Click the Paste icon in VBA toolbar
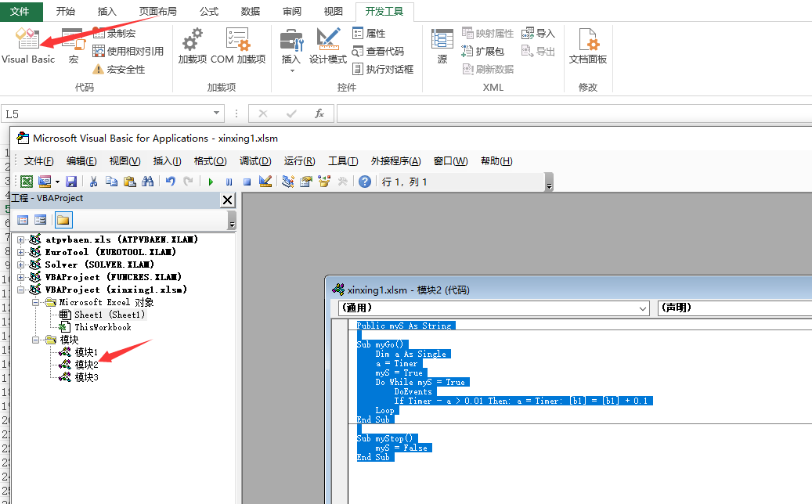The width and height of the screenshot is (812, 504). pos(129,182)
